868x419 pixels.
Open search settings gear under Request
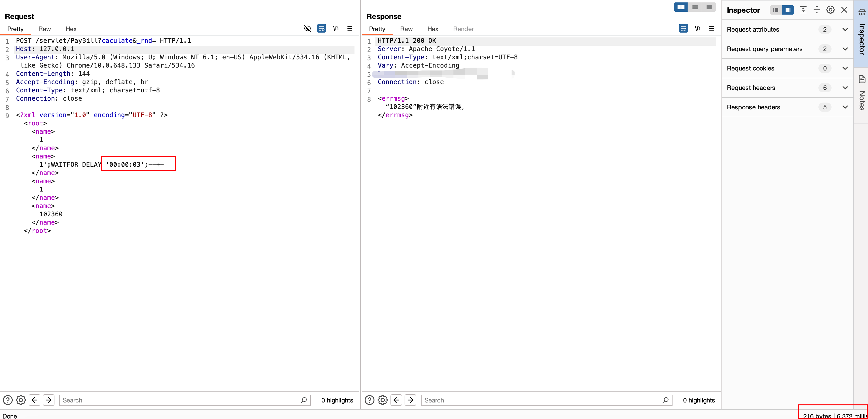pos(21,400)
